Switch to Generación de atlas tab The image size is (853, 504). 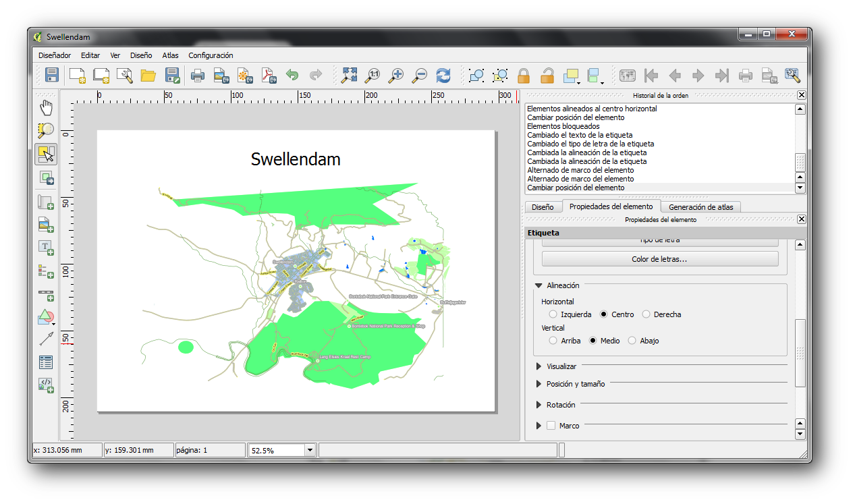[700, 207]
